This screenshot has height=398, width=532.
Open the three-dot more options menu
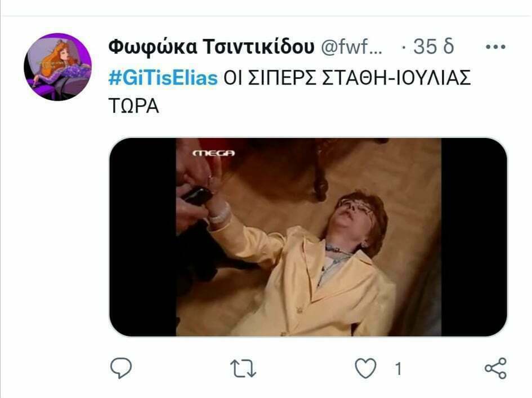tap(495, 47)
